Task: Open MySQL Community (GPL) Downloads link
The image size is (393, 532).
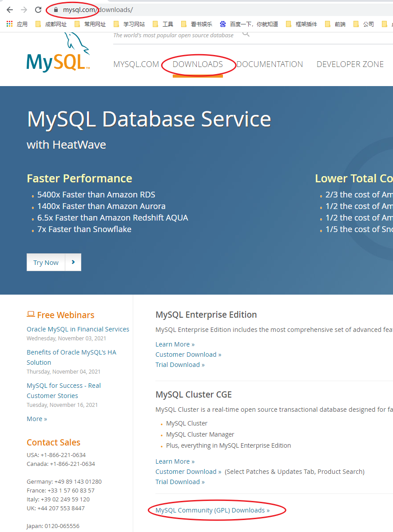Action: tap(213, 510)
